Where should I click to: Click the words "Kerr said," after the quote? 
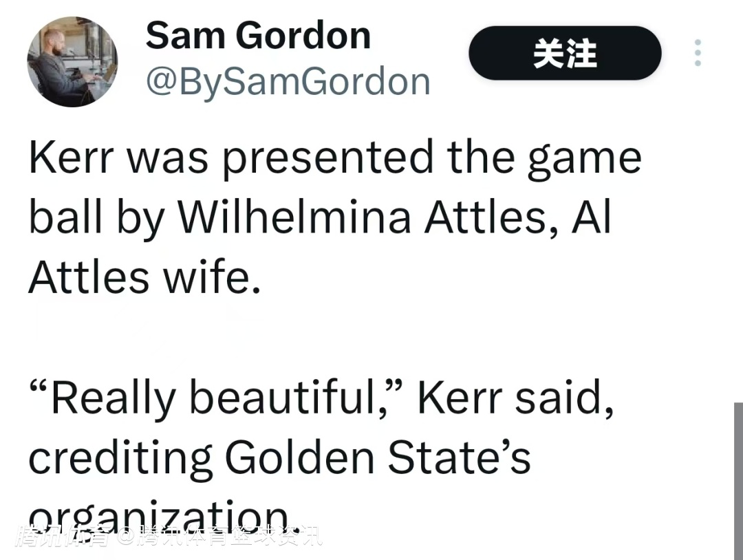[x=515, y=398]
